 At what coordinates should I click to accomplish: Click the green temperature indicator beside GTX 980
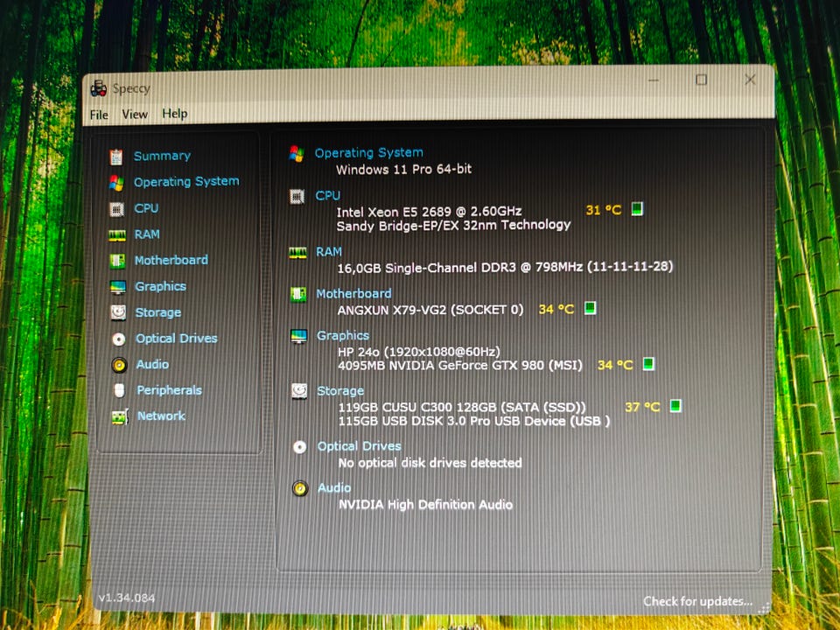tap(648, 364)
